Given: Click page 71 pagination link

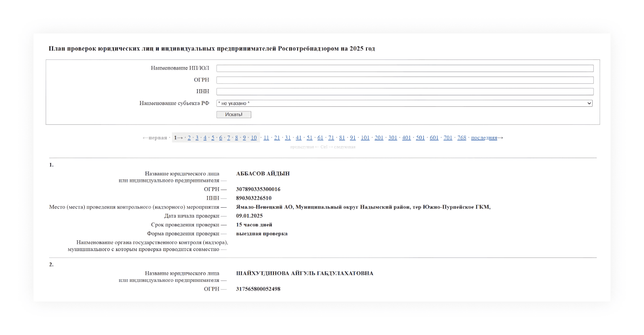Looking at the screenshot, I should pos(331,138).
